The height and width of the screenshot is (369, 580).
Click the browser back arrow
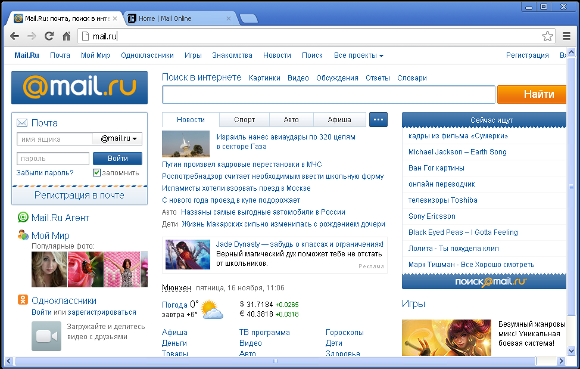pos(14,36)
